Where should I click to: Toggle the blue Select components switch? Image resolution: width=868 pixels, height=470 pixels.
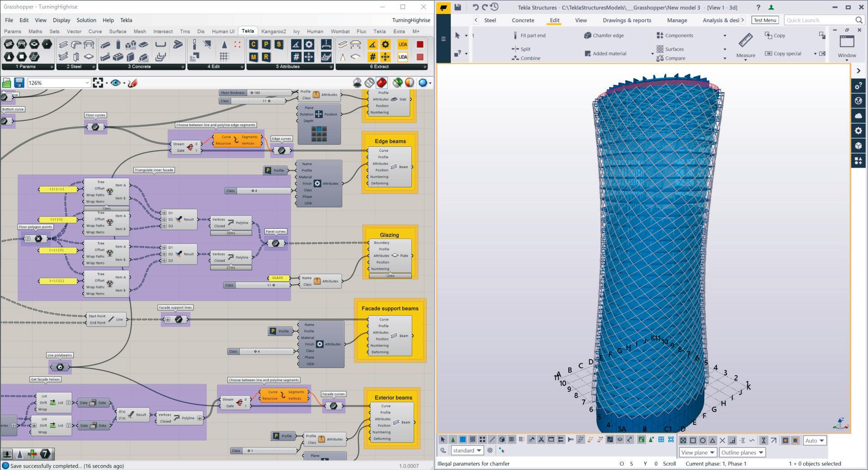coord(462,440)
